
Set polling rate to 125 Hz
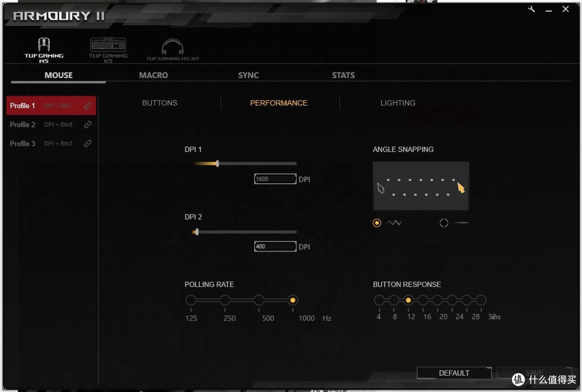(x=191, y=300)
